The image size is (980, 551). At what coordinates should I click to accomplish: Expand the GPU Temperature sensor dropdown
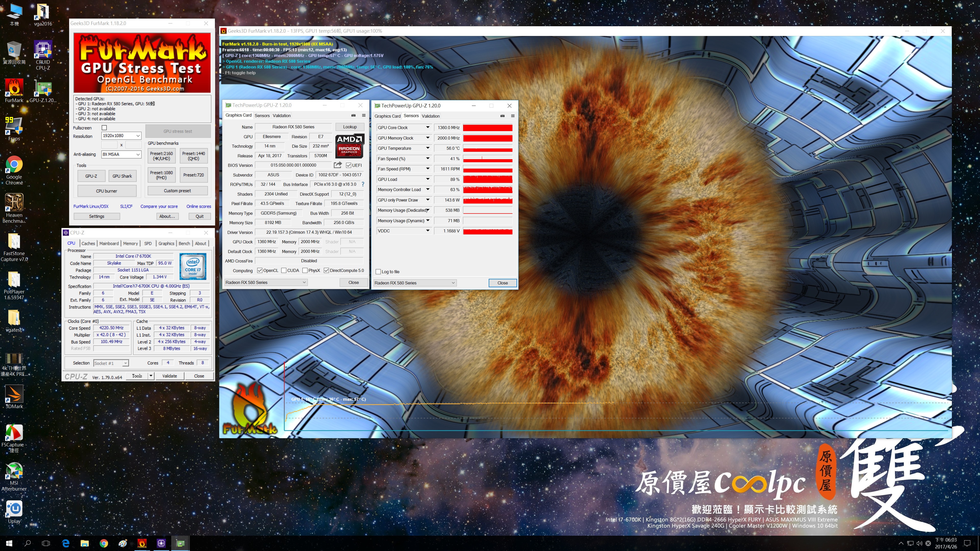coord(428,148)
